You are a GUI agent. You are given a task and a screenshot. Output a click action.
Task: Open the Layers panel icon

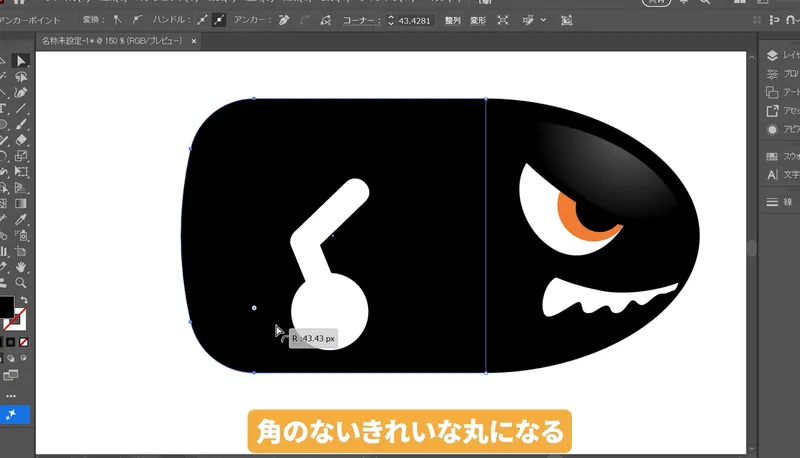pyautogui.click(x=772, y=56)
